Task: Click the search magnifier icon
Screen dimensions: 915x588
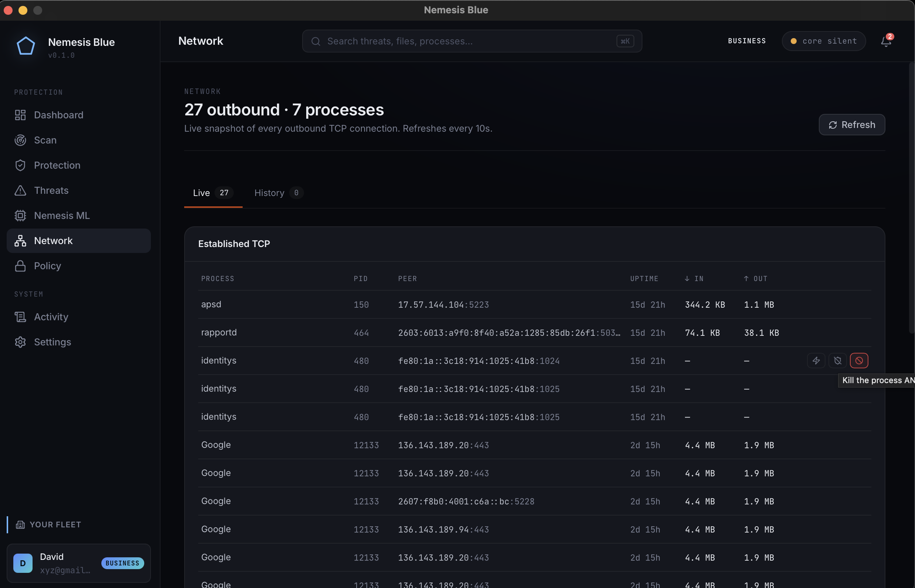Action: pyautogui.click(x=315, y=41)
